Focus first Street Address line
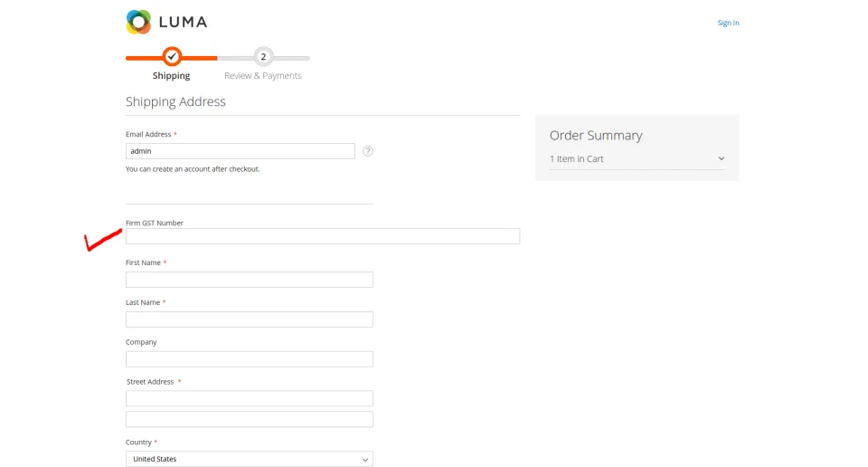 coord(250,398)
